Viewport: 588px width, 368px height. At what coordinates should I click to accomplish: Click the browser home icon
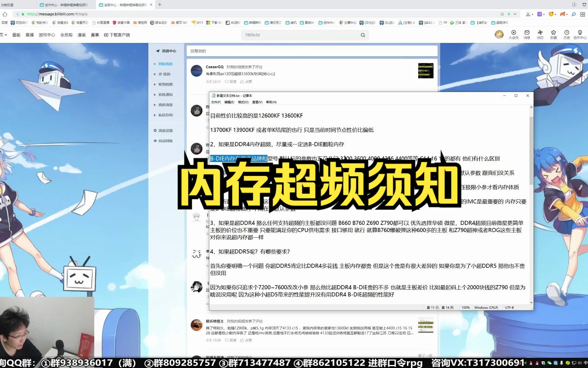(5, 14)
